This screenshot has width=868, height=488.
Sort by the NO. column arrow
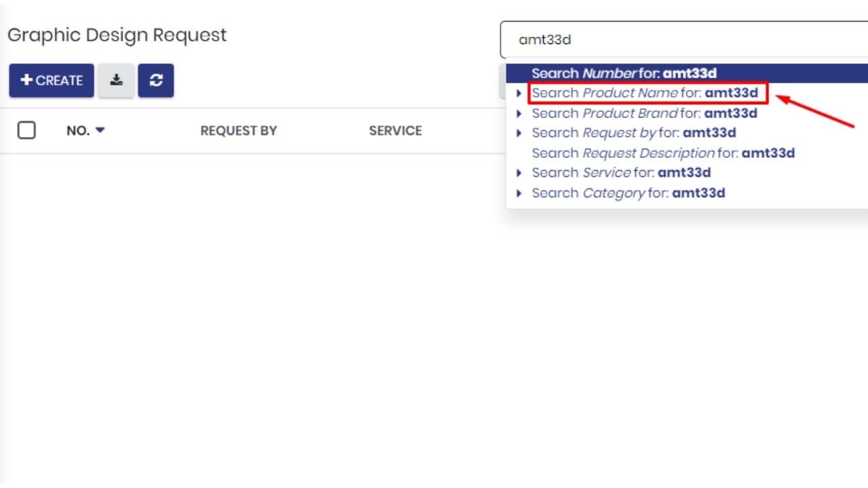100,130
